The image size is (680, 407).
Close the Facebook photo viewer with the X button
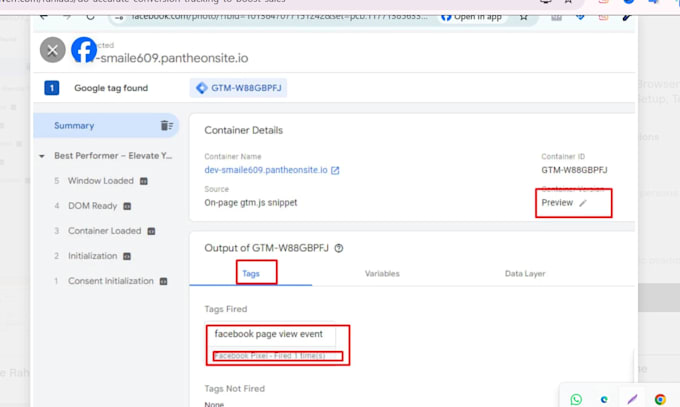point(52,50)
